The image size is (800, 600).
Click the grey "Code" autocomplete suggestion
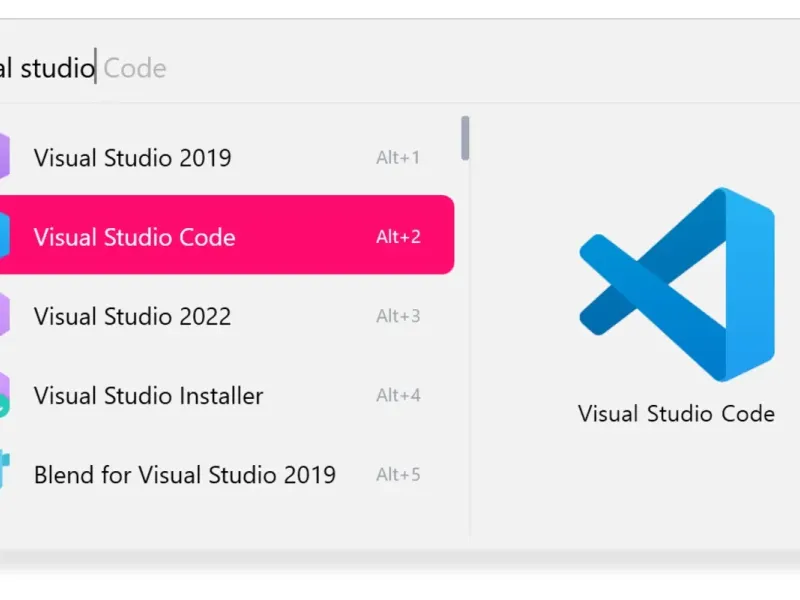(x=135, y=68)
